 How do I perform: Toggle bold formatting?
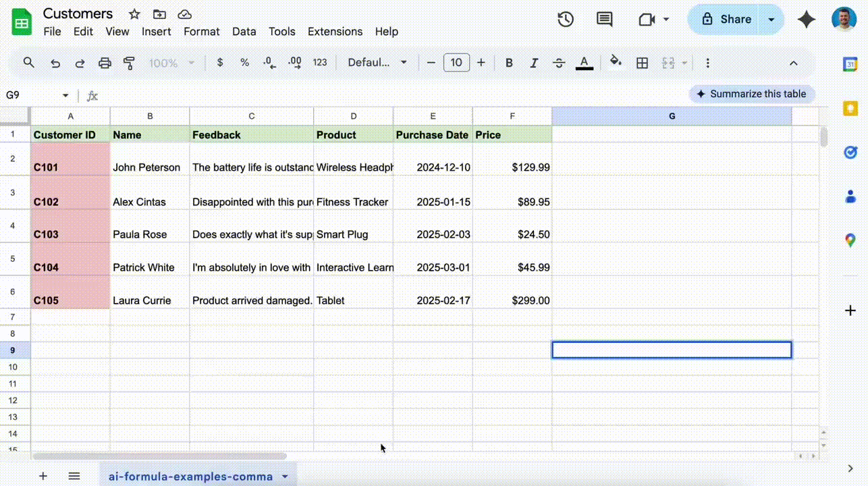click(509, 63)
